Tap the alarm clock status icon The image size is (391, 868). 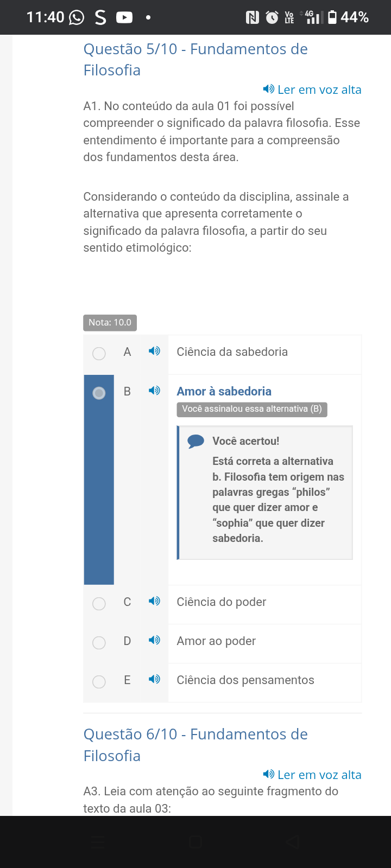(x=272, y=17)
